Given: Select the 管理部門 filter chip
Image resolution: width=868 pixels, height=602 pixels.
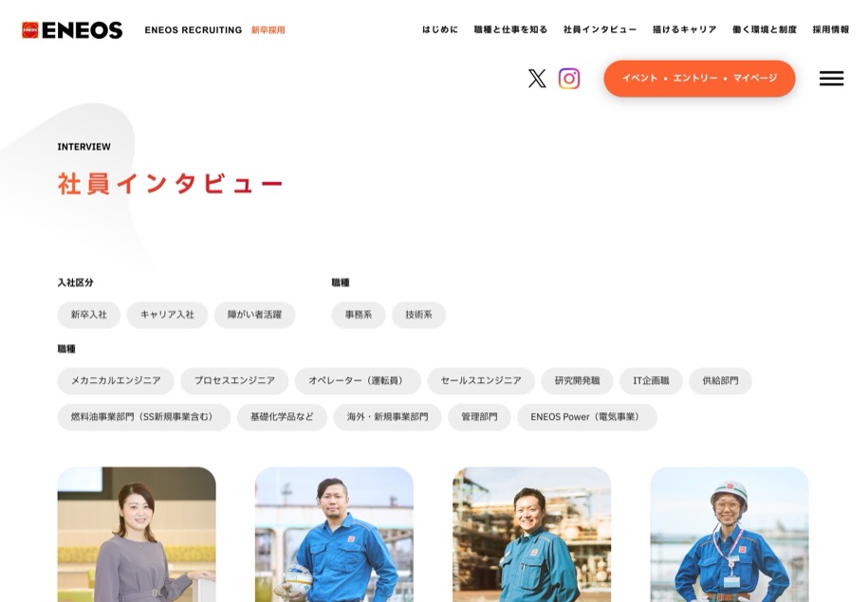Looking at the screenshot, I should [479, 417].
